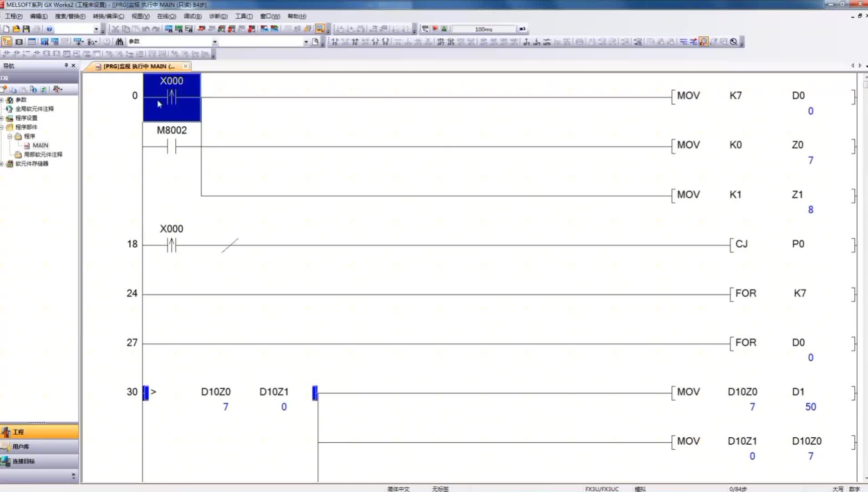
Task: Save the project with the floppy icon
Action: [26, 29]
